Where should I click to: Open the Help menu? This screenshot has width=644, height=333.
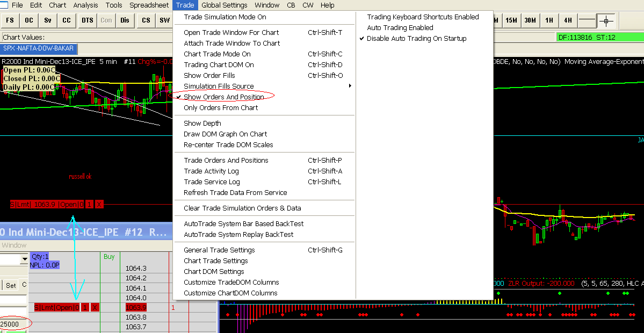(x=327, y=5)
